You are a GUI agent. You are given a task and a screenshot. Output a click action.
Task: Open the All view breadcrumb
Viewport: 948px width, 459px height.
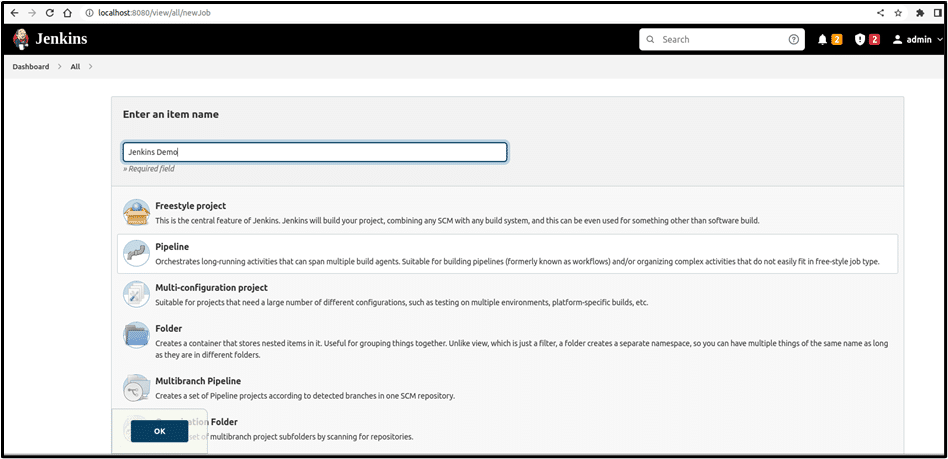(x=75, y=67)
